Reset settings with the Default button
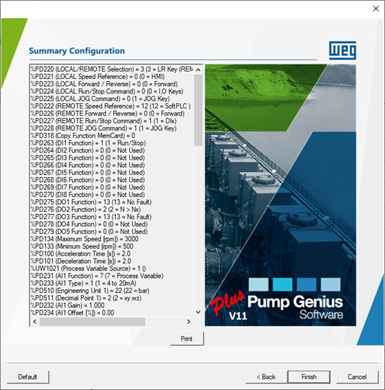The image size is (385, 390). 28,377
